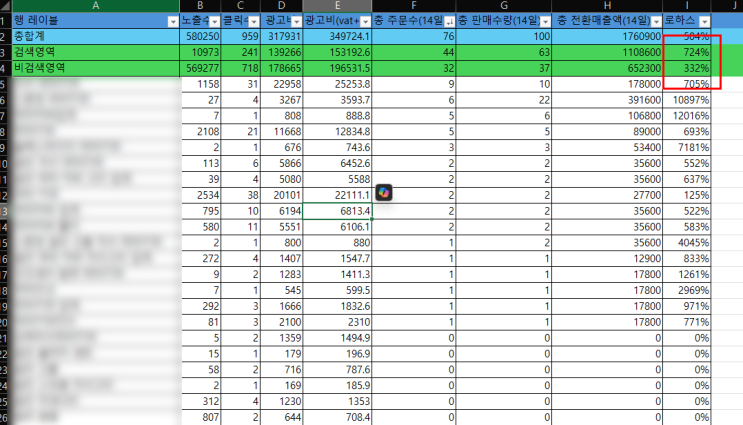The width and height of the screenshot is (743, 425).
Task: Select column I by its header
Action: click(x=687, y=6)
